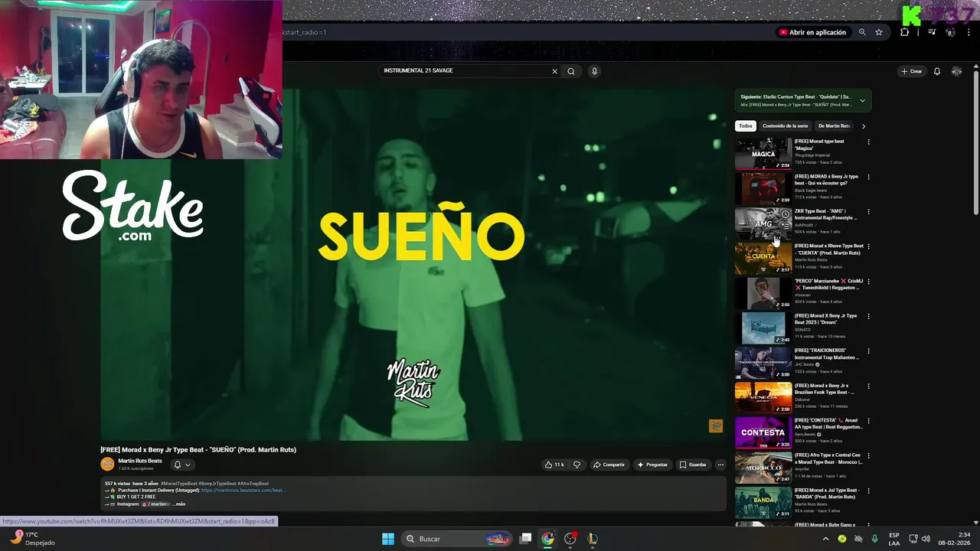Expand video description with ...más

[x=179, y=504]
